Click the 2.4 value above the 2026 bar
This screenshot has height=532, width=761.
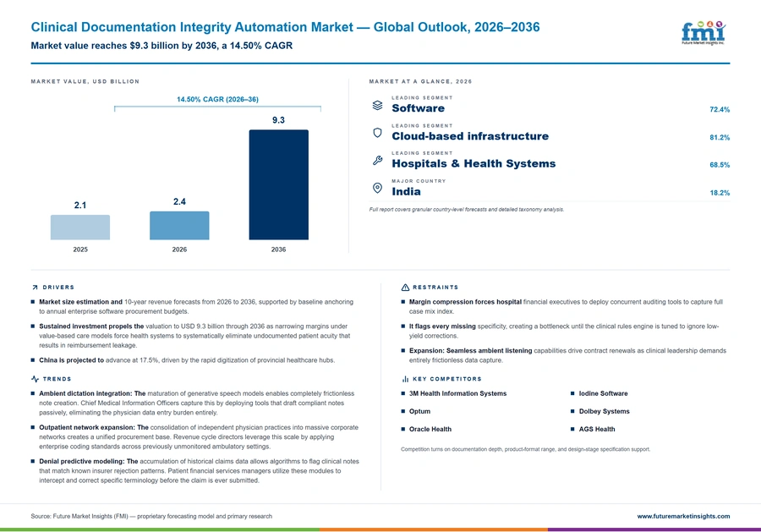point(179,201)
